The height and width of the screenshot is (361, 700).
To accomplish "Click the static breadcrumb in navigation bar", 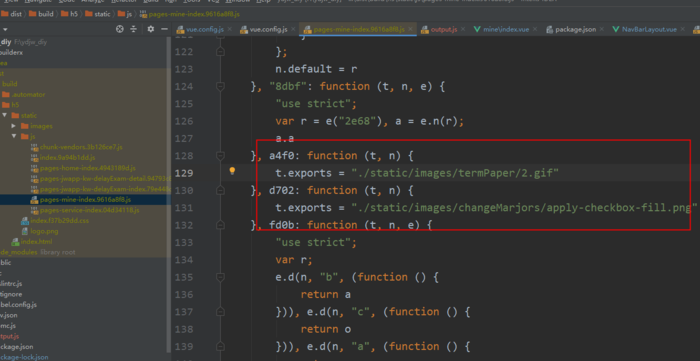I will click(x=97, y=14).
